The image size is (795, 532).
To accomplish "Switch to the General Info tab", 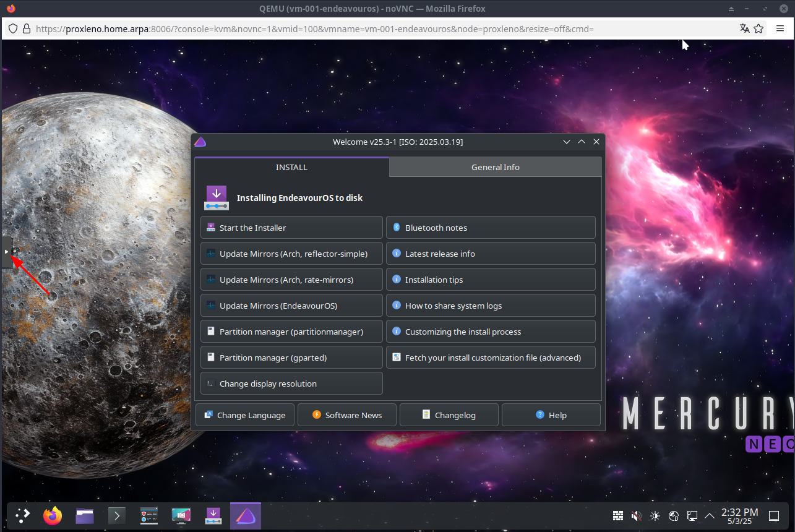I will pyautogui.click(x=495, y=167).
